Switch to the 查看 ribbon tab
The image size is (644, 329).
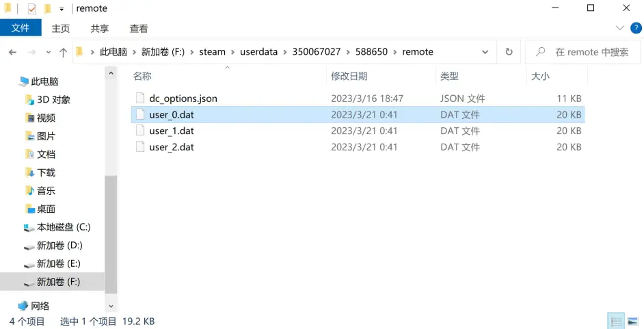[x=139, y=28]
